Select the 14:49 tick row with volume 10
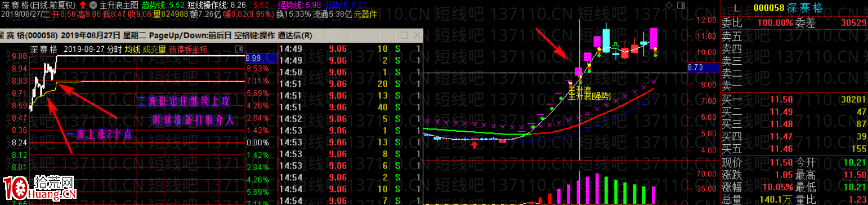This screenshot has height=205, width=868. (x=350, y=49)
